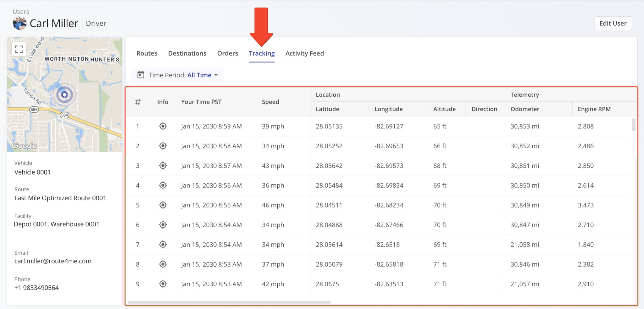Switch to the Routes tab
The image size is (644, 309).
[x=147, y=53]
